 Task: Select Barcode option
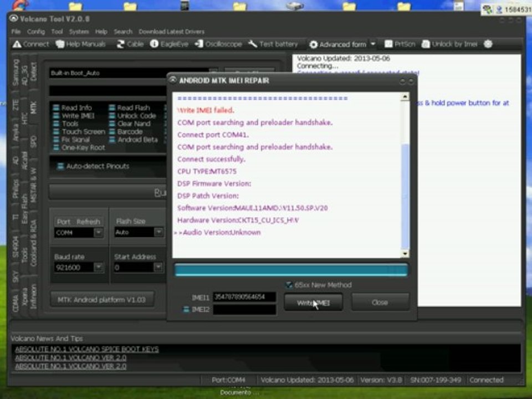pos(126,132)
